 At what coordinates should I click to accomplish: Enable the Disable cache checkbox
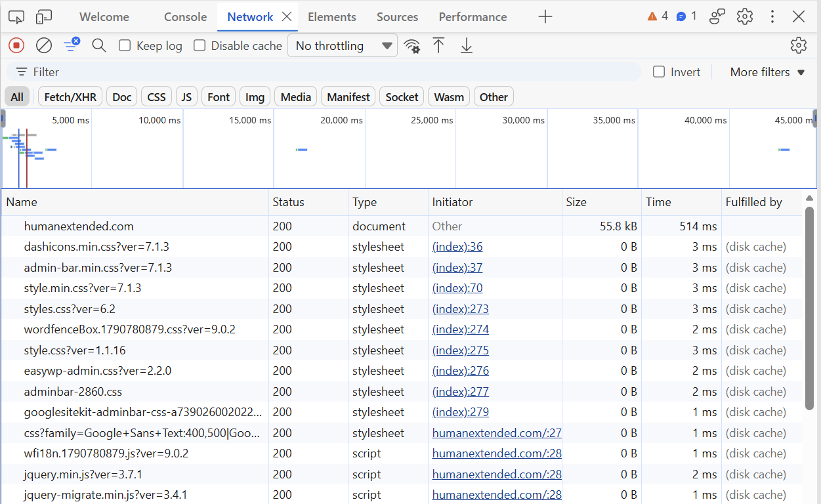click(x=200, y=45)
